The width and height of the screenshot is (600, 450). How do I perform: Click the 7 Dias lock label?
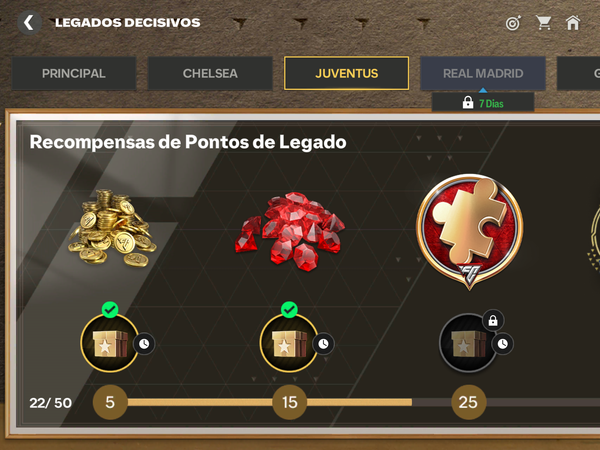tap(483, 103)
